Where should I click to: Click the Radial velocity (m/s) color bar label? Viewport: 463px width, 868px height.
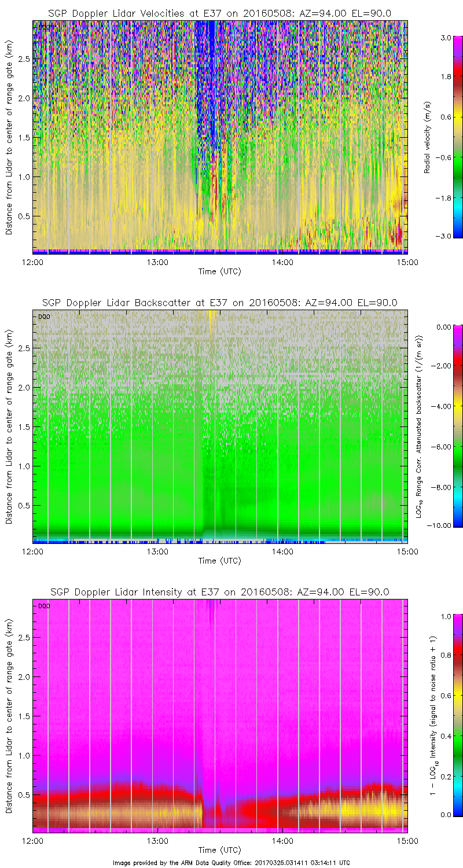click(x=428, y=137)
